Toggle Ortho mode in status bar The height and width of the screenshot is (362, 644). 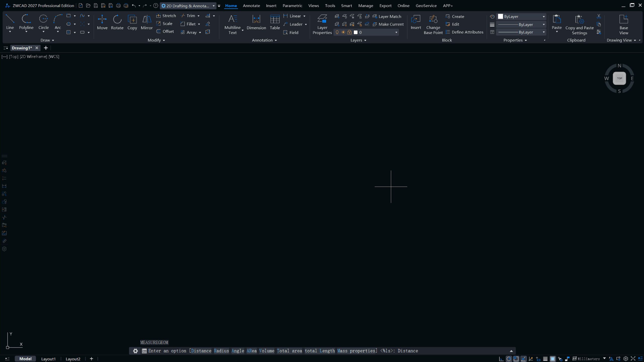501,359
